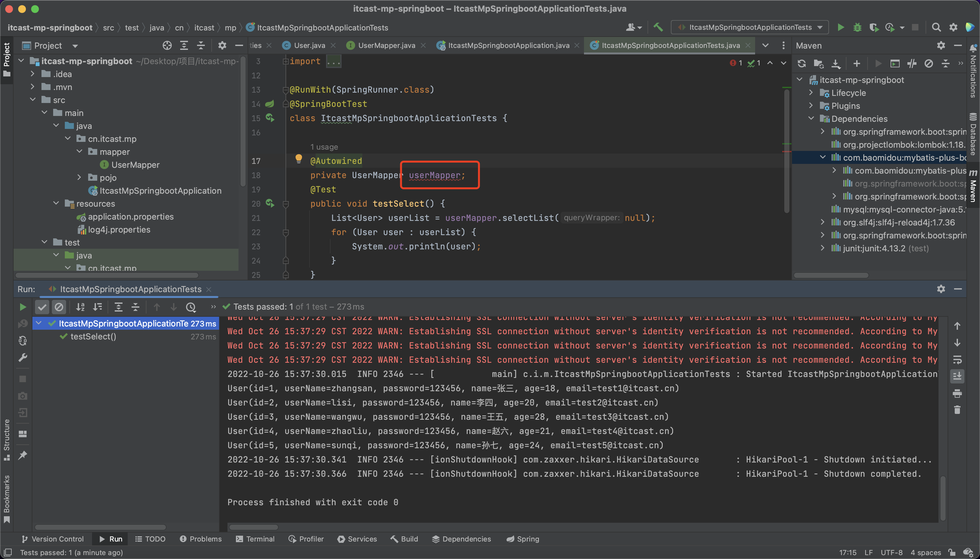Switch to UserMapper.java editor tab

tap(386, 45)
